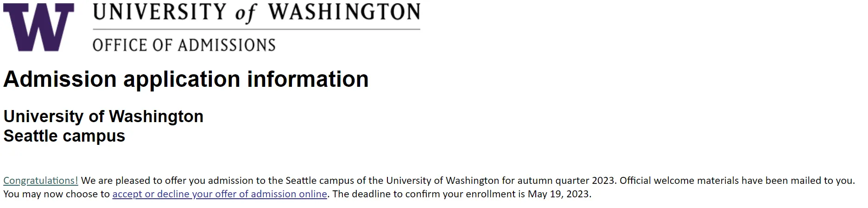The width and height of the screenshot is (868, 208).
Task: Click UNIVERSITY in the top wordmark
Action: [x=160, y=12]
